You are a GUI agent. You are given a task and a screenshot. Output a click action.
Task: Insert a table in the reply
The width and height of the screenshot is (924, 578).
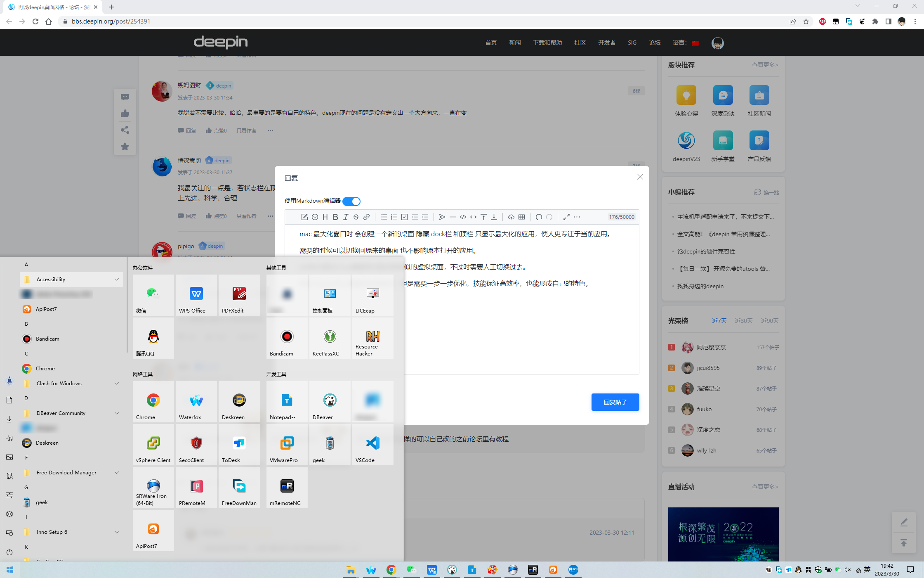click(521, 217)
